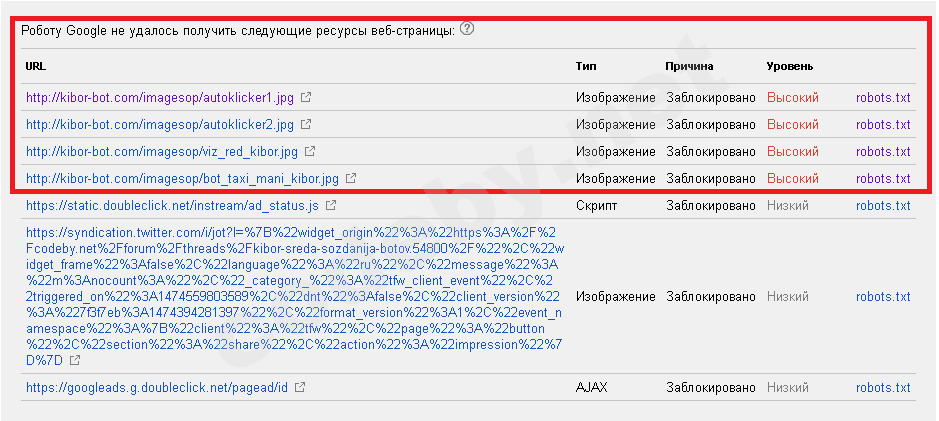Click the bot_taxi_mani_kibor.jpg URL

pyautogui.click(x=182, y=179)
